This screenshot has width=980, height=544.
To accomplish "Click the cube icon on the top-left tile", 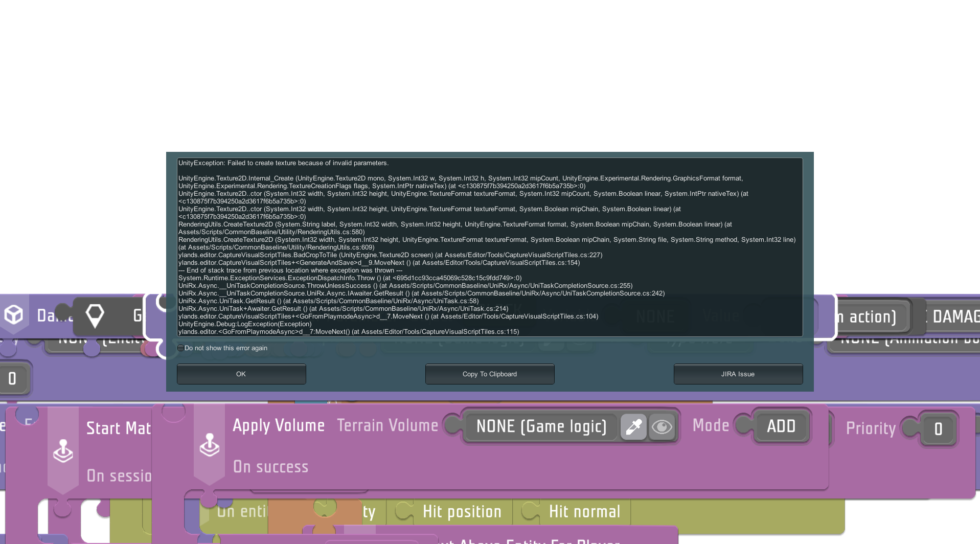I will pyautogui.click(x=14, y=315).
